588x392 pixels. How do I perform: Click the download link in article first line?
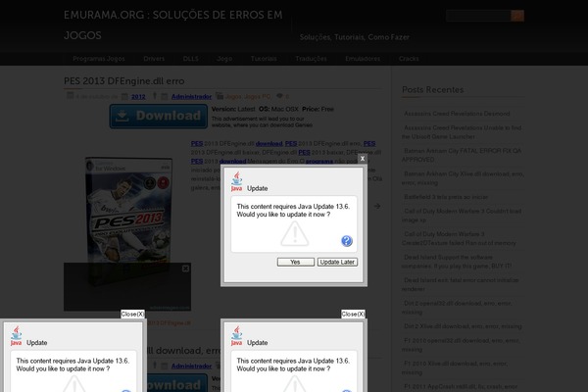pyautogui.click(x=269, y=144)
